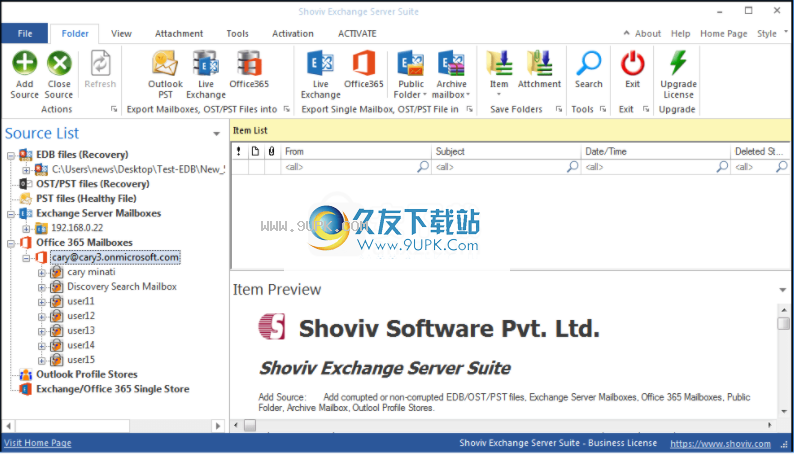Click the Add Source icon
This screenshot has width=794, height=457.
coord(24,63)
